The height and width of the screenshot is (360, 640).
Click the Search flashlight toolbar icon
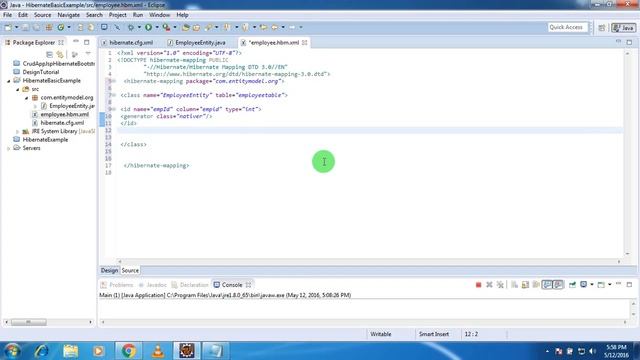[209, 27]
